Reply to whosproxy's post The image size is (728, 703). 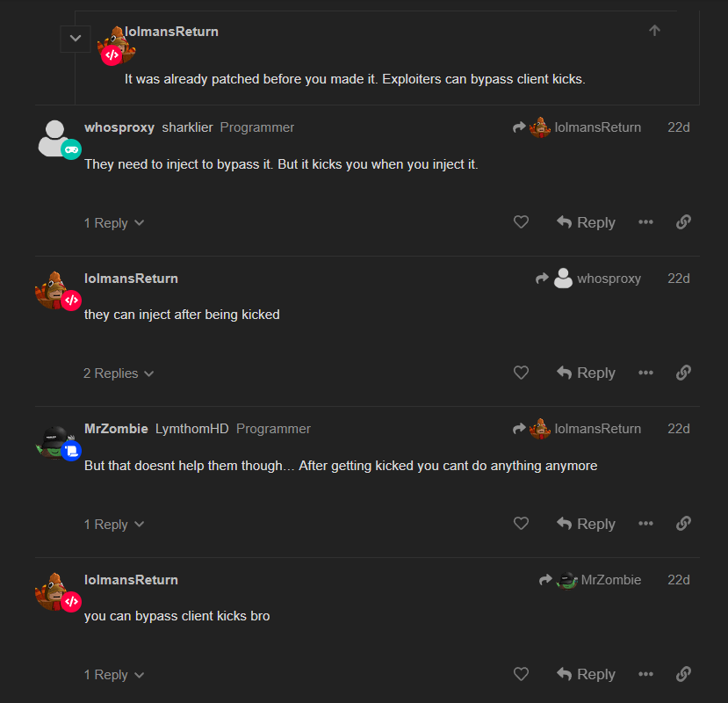coord(586,222)
